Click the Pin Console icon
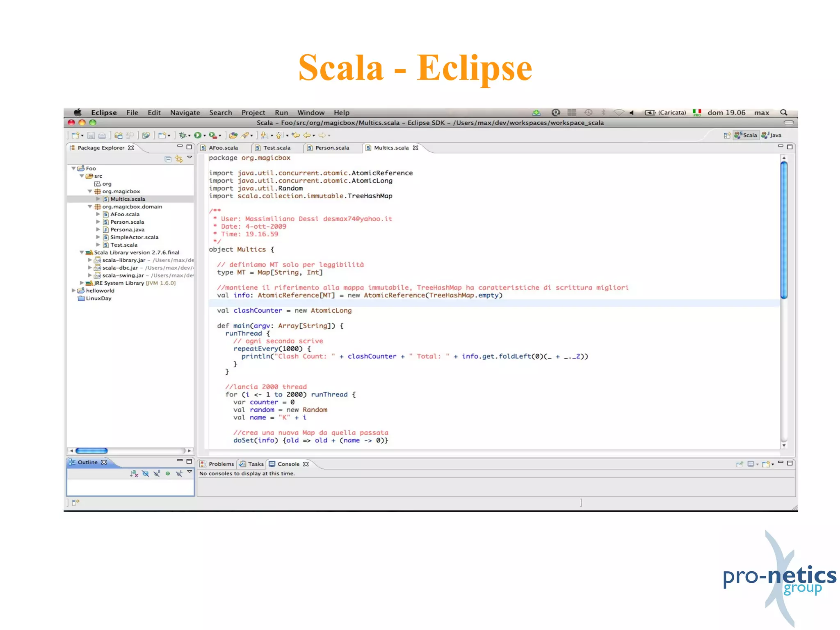 pos(740,465)
